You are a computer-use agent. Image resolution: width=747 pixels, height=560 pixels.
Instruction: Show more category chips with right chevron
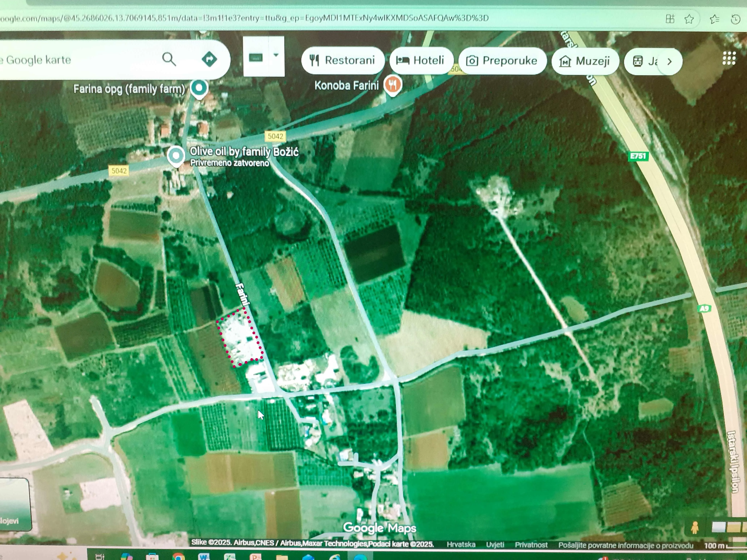670,61
